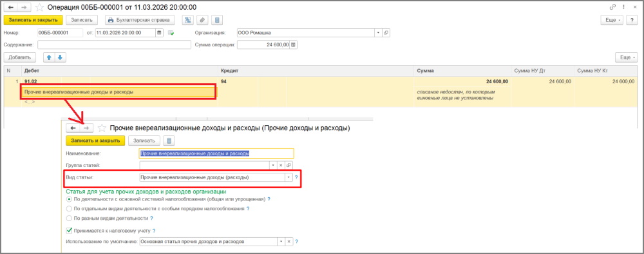
Task: Open attached files with the paperclip icon
Action: pyautogui.click(x=202, y=20)
